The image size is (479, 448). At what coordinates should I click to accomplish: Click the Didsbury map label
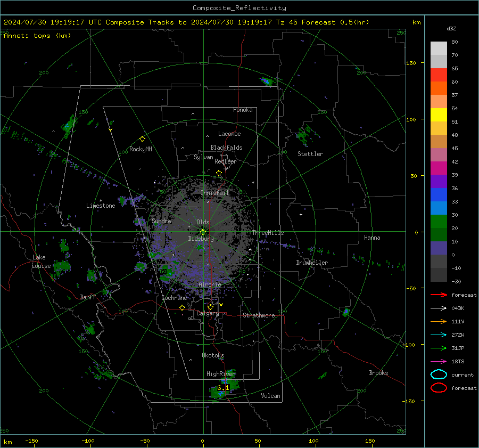[201, 239]
